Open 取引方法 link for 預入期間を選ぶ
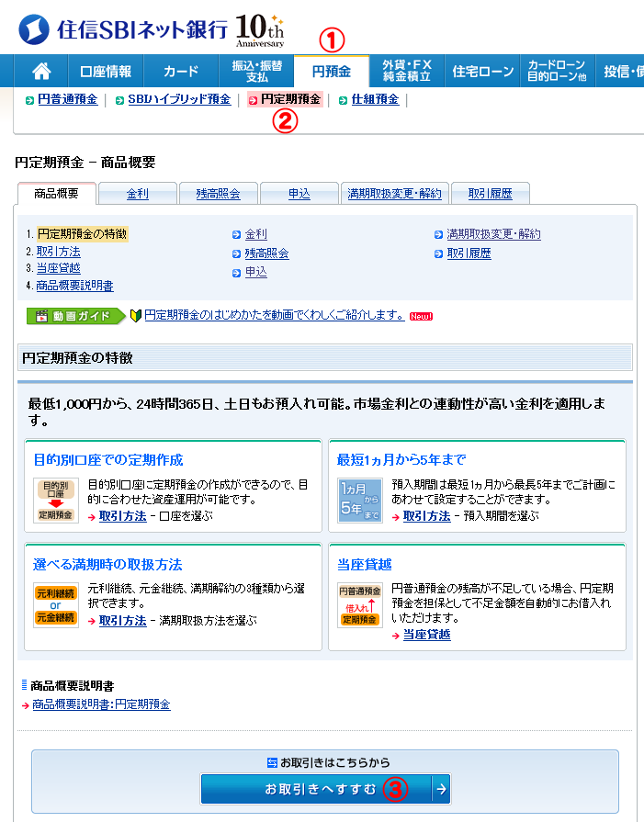Image resolution: width=644 pixels, height=822 pixels. 426,516
